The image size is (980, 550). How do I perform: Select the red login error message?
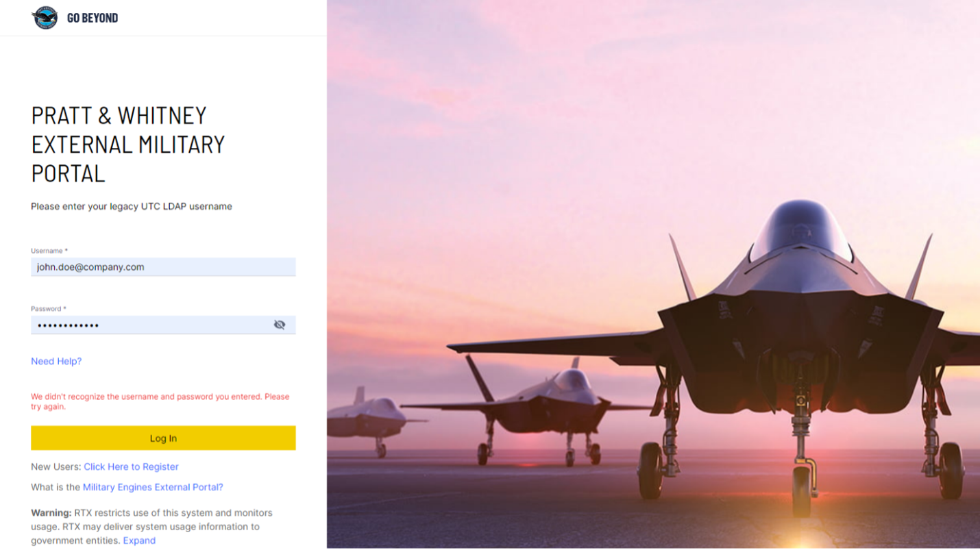tap(160, 401)
